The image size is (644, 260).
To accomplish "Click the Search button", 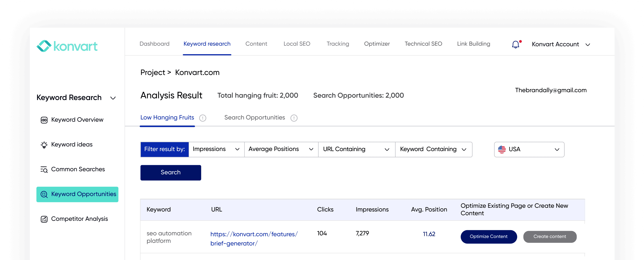I will click(170, 172).
